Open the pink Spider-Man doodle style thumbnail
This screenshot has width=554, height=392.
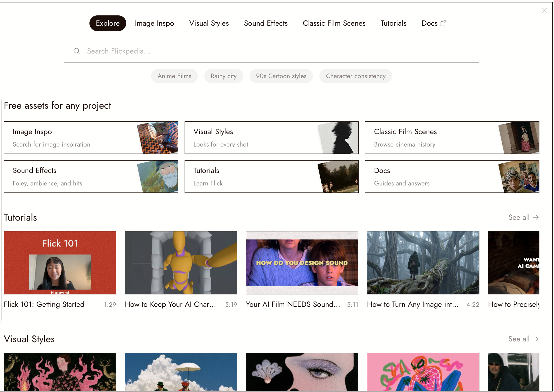[423, 372]
